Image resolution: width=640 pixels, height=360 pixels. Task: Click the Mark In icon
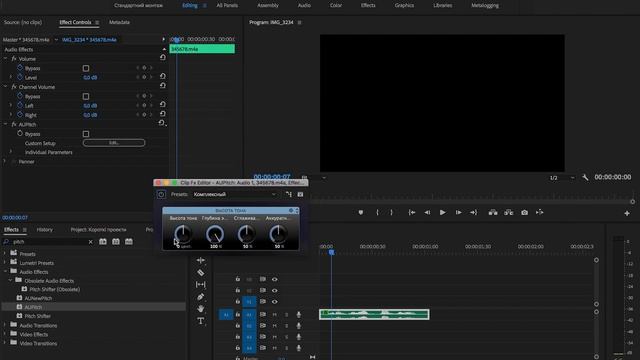click(x=377, y=212)
